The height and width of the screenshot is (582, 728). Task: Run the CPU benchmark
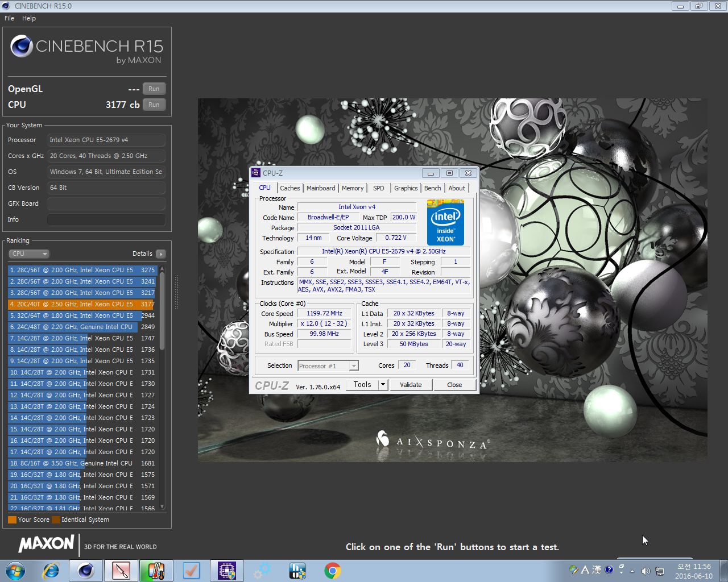tap(154, 105)
